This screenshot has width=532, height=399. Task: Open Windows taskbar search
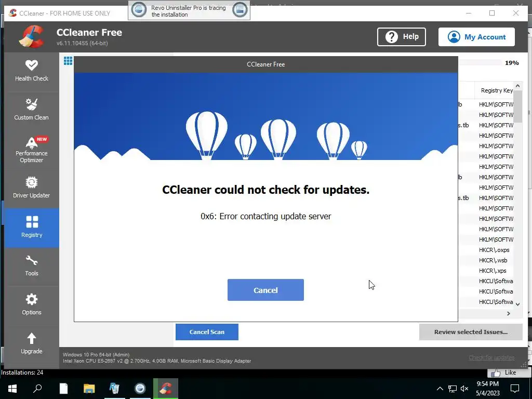pos(37,389)
